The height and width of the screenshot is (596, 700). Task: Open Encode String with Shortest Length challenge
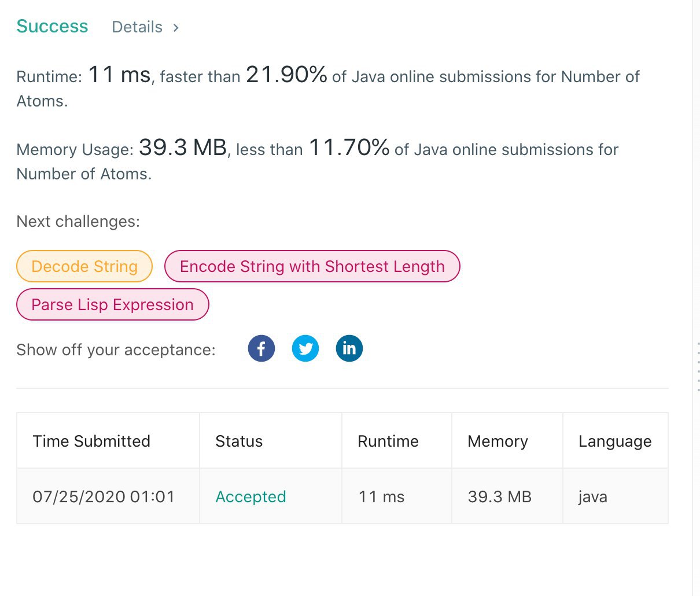312,266
